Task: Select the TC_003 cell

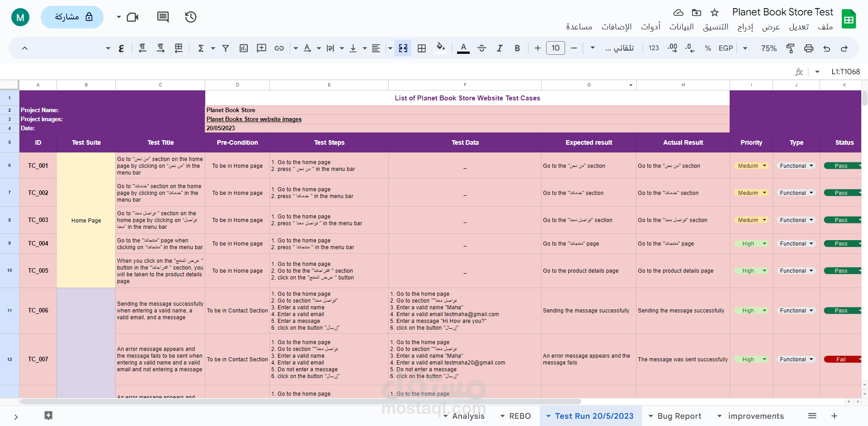Action: click(x=38, y=220)
